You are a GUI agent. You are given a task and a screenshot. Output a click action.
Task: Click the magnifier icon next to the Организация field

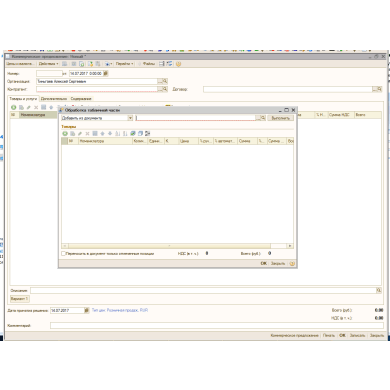(x=165, y=81)
